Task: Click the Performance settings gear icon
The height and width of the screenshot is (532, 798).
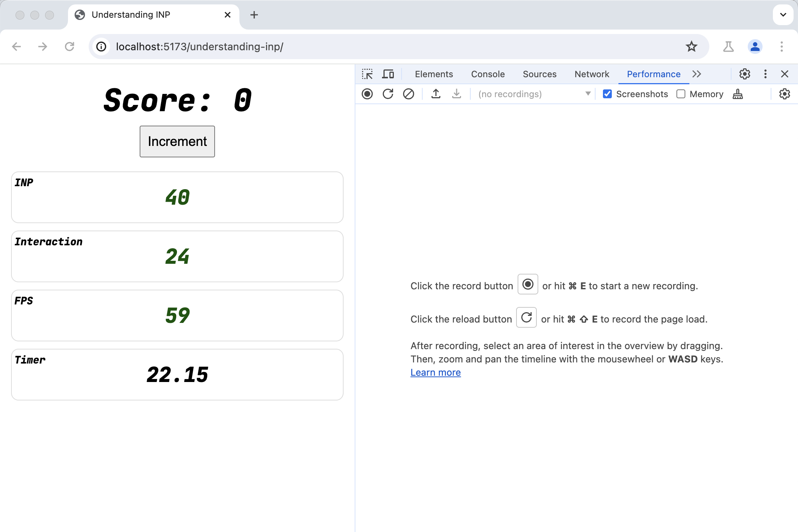Action: pos(785,94)
